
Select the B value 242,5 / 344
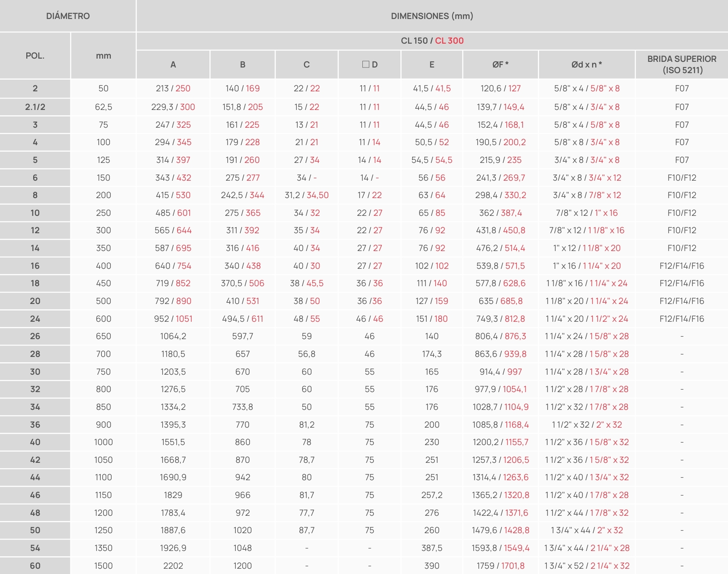click(x=242, y=195)
